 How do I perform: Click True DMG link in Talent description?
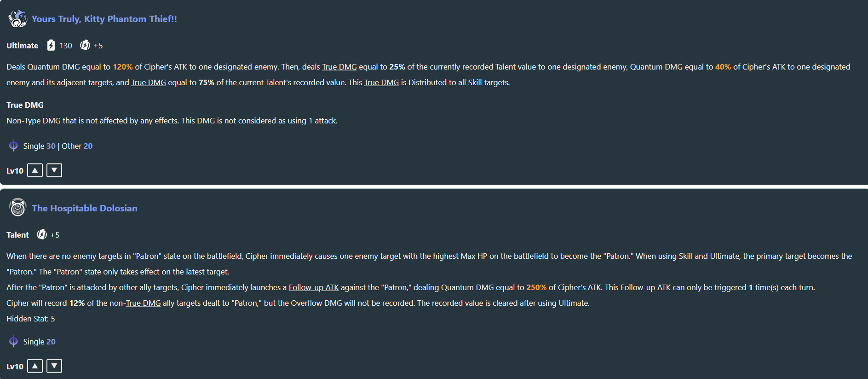click(x=144, y=303)
